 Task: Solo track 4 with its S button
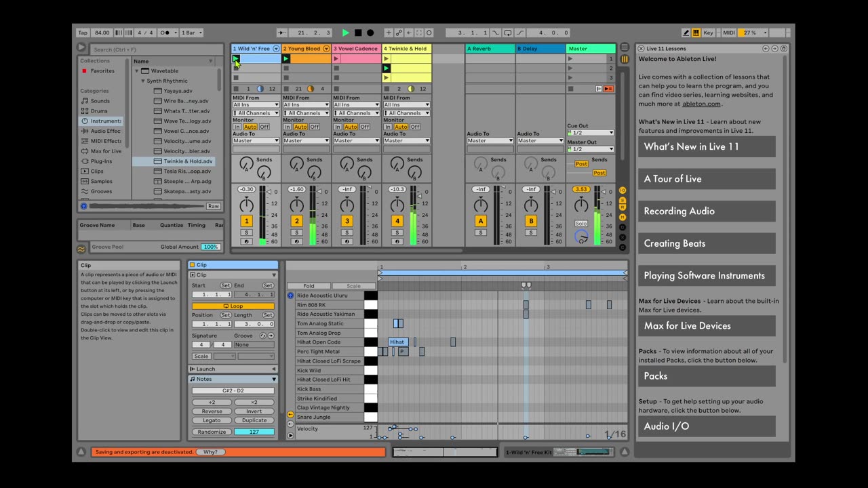pyautogui.click(x=397, y=232)
